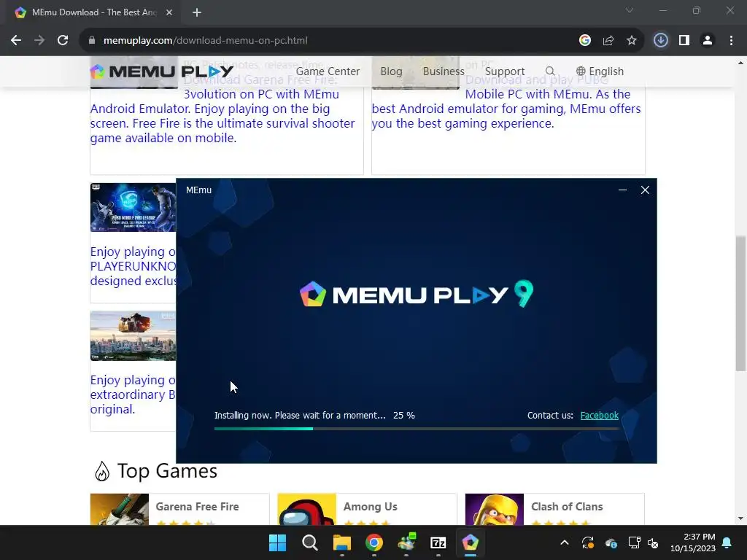Click the Among Us game icon

[x=307, y=510]
